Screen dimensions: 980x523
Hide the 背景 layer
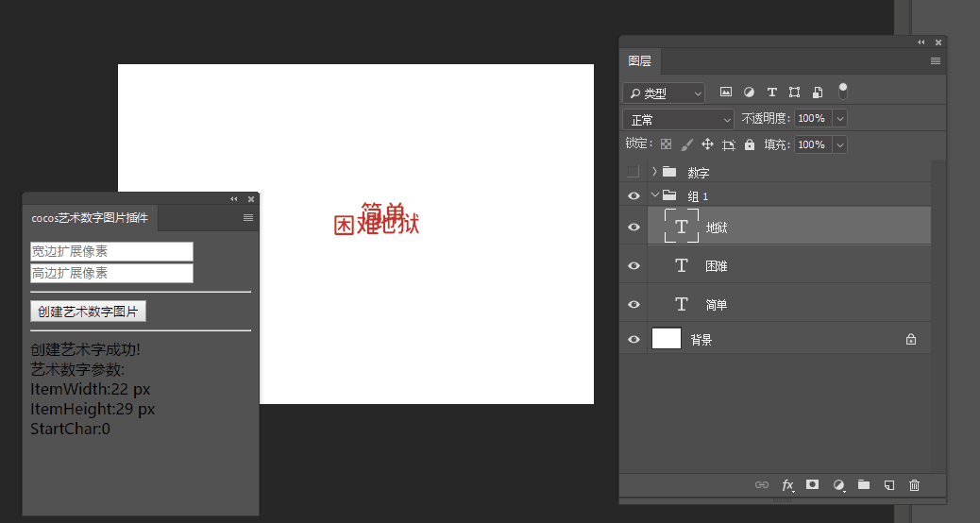[634, 339]
